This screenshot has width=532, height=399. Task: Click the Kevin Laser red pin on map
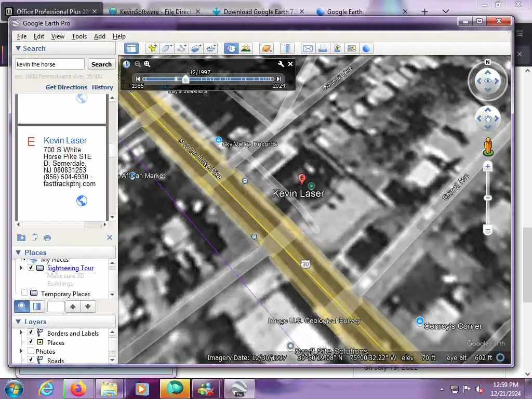tap(302, 179)
